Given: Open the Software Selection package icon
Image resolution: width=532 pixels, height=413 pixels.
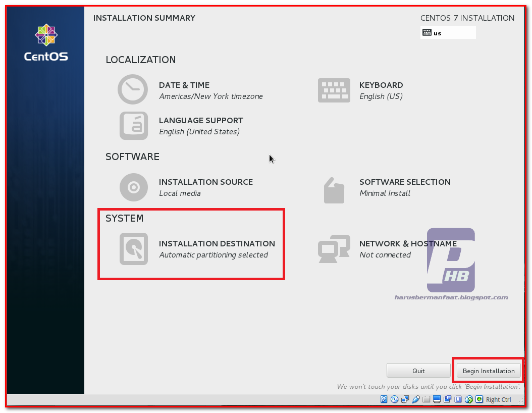Looking at the screenshot, I should 334,190.
